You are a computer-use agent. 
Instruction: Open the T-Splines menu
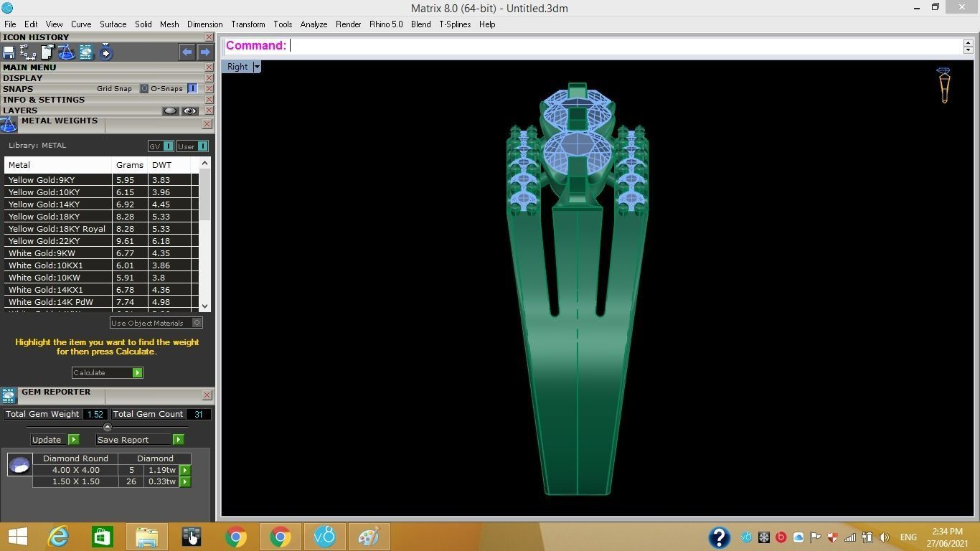(x=455, y=24)
